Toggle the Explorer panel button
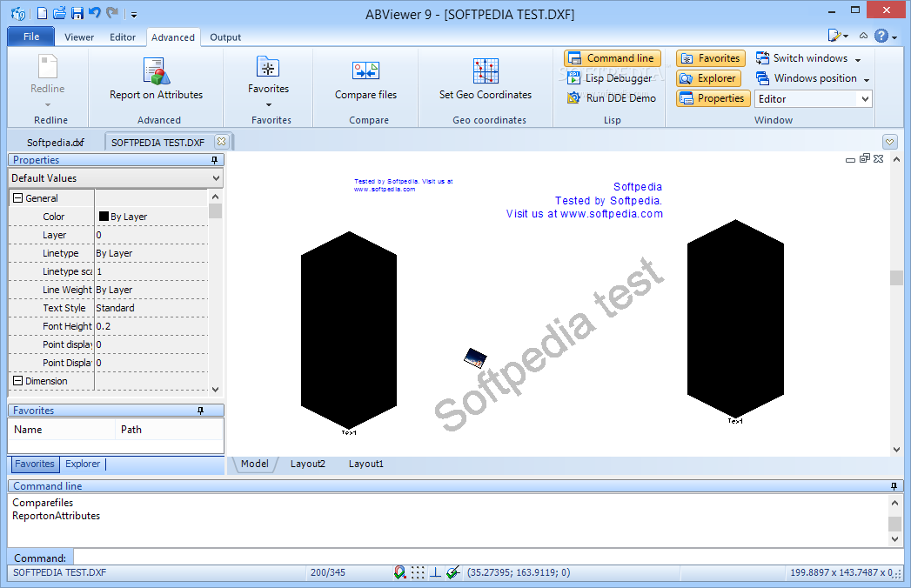The height and width of the screenshot is (588, 911). [x=709, y=78]
